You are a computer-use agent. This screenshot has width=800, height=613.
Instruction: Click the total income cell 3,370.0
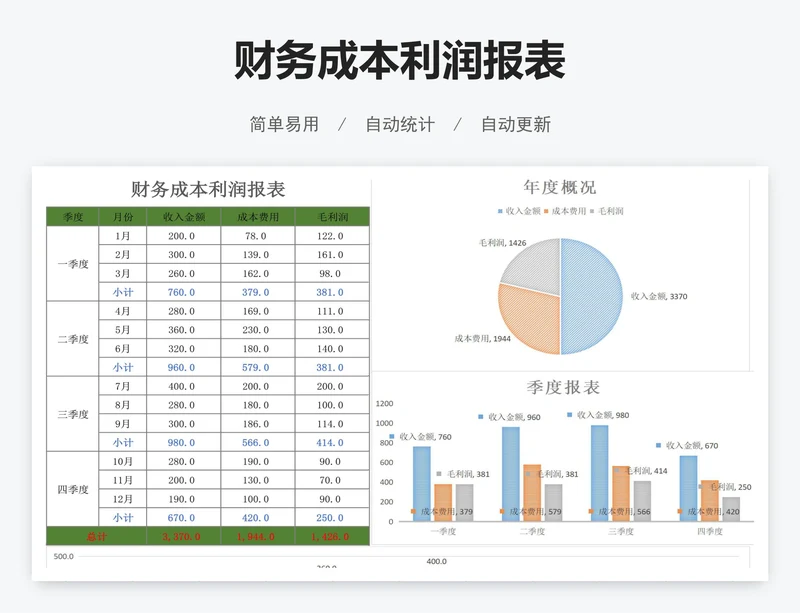coord(184,536)
